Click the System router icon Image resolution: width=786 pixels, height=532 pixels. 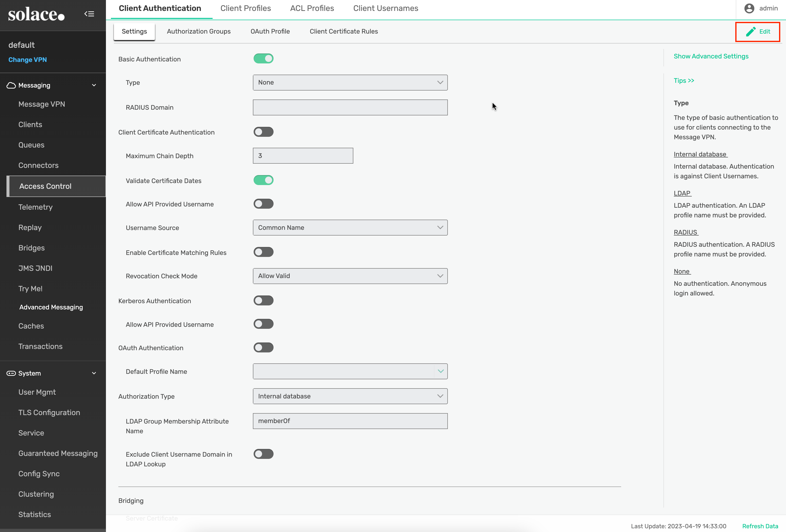11,373
